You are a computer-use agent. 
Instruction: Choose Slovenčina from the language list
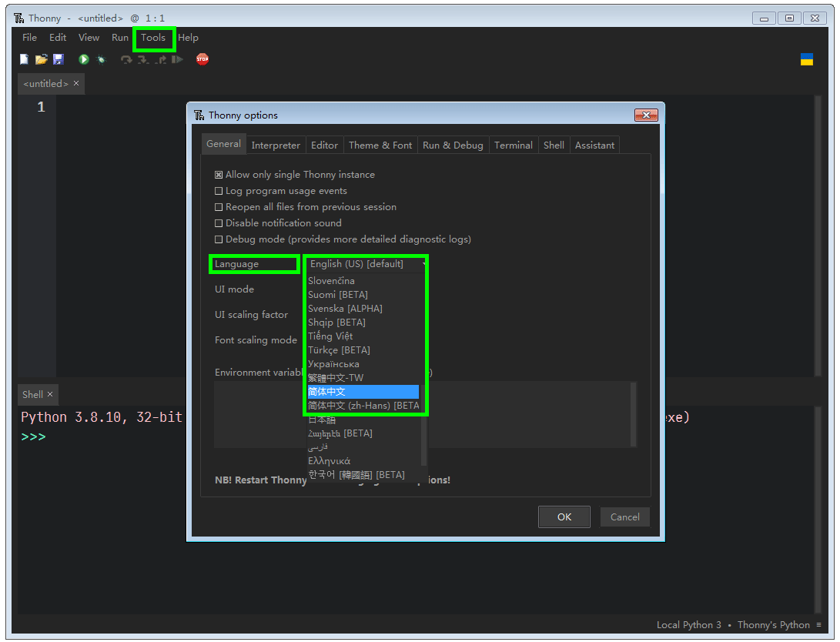click(363, 280)
